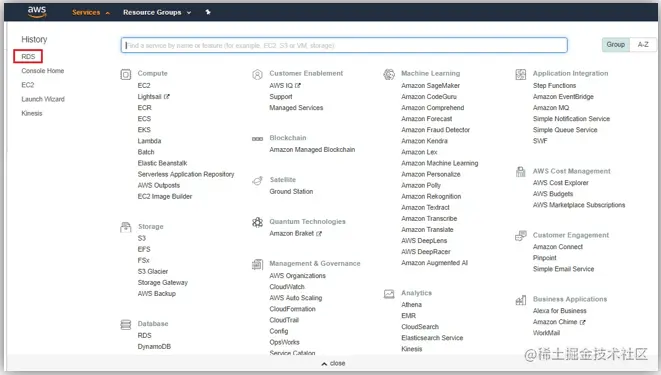Open Simple Email Service

point(564,269)
